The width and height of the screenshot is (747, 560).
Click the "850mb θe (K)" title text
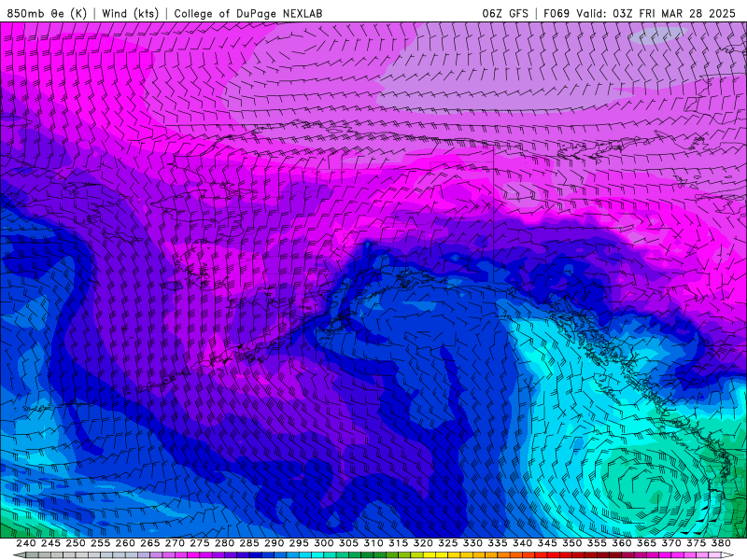point(47,13)
